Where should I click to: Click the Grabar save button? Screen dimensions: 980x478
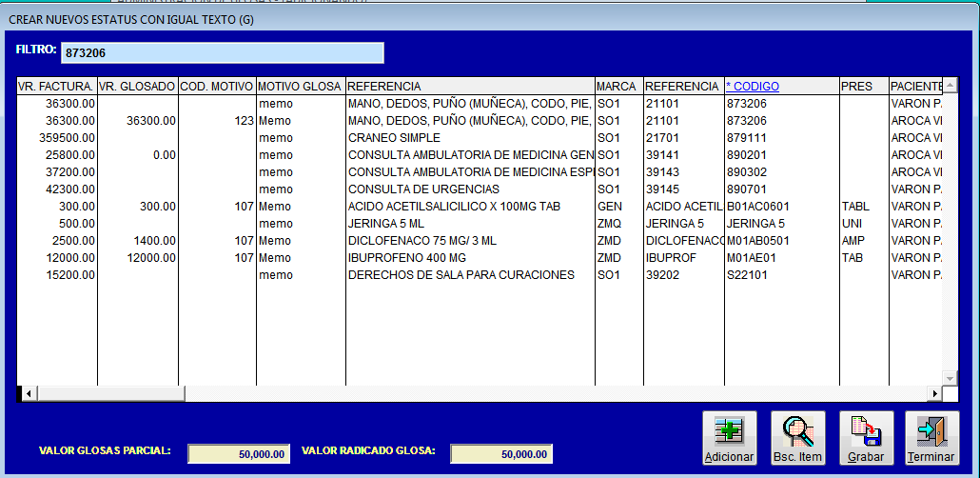coord(866,438)
